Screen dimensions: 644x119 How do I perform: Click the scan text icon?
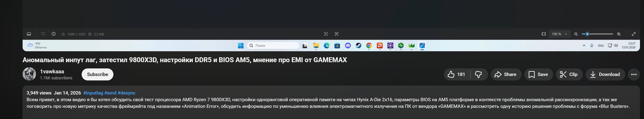(336, 34)
